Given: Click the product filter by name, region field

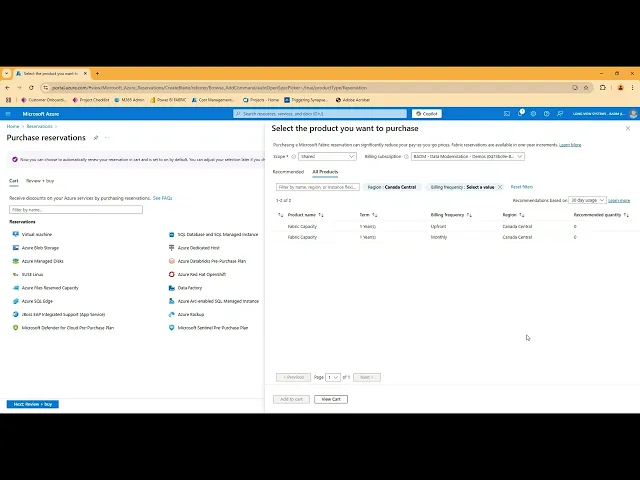Looking at the screenshot, I should pyautogui.click(x=318, y=187).
